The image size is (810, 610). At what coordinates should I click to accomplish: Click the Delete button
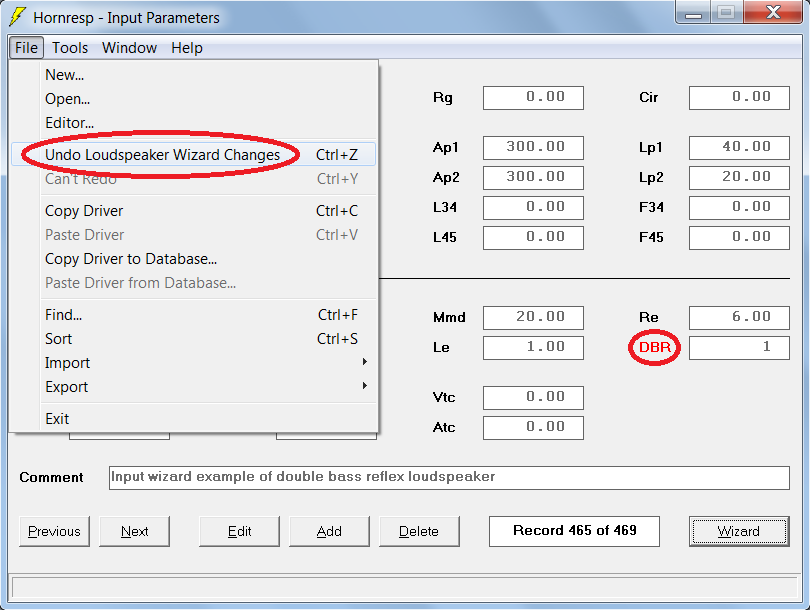click(x=419, y=531)
